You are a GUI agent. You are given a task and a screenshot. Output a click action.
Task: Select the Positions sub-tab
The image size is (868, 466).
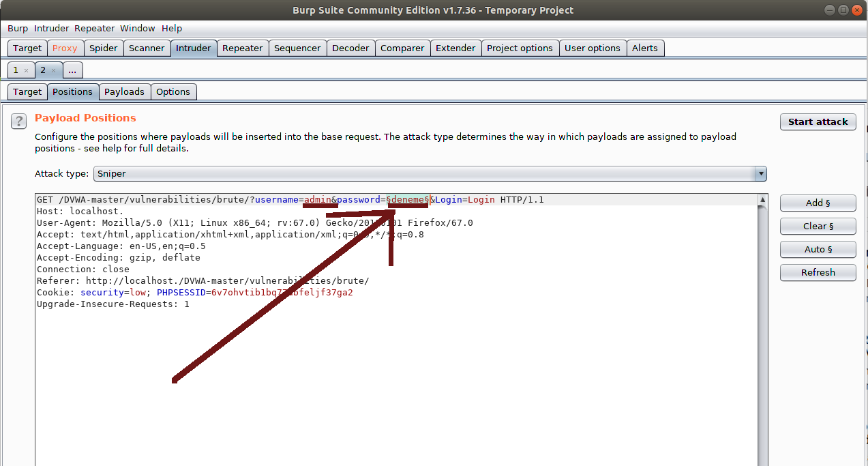(72, 91)
